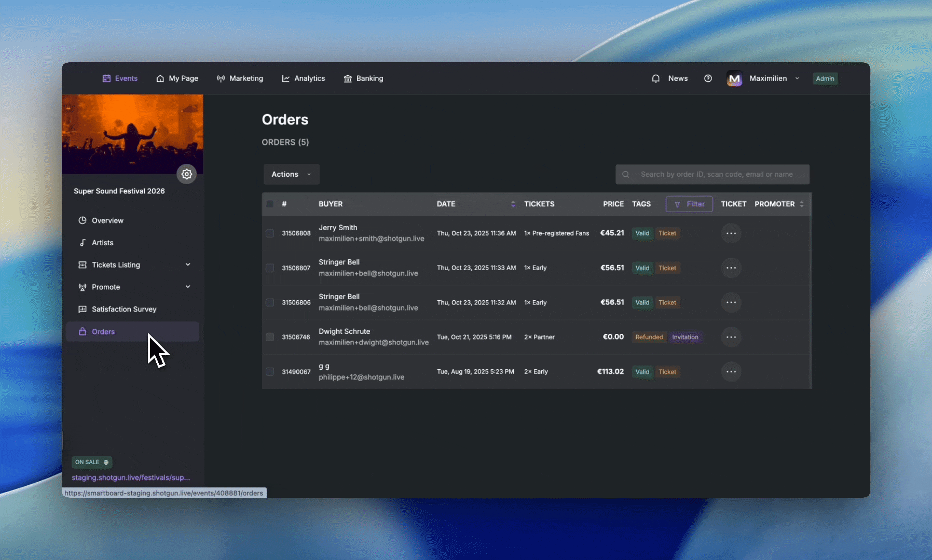Open more options for order 31490067
The height and width of the screenshot is (560, 932).
pos(731,372)
